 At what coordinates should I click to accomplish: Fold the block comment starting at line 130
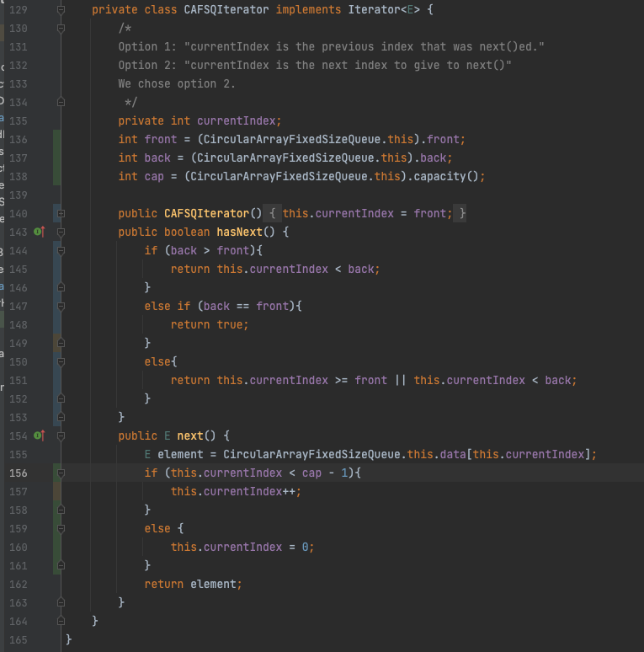coord(61,28)
